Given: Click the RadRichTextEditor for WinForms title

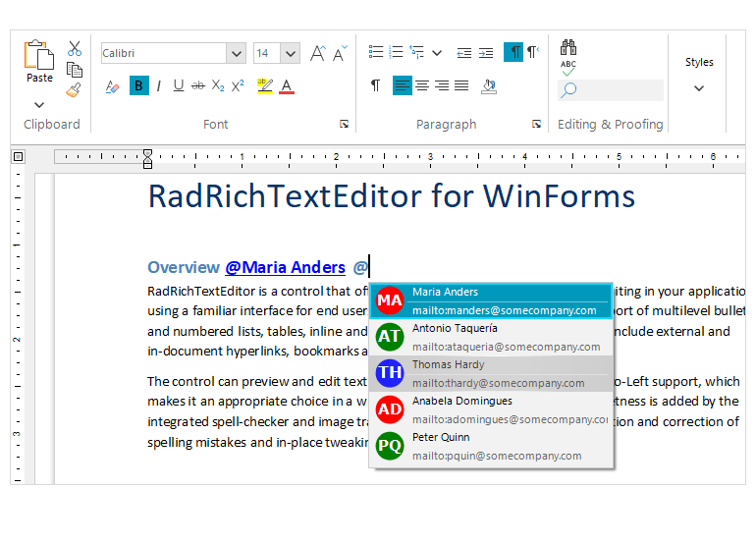Looking at the screenshot, I should pos(391,196).
